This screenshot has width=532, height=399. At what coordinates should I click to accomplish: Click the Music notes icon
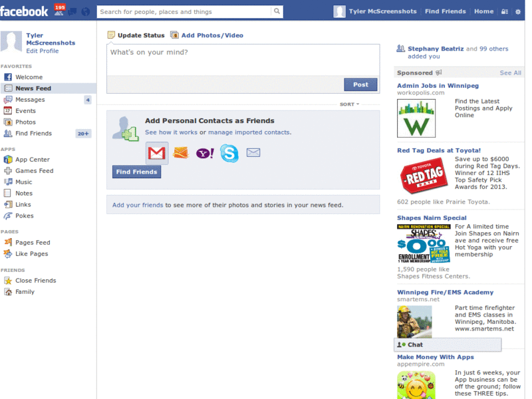pyautogui.click(x=8, y=182)
